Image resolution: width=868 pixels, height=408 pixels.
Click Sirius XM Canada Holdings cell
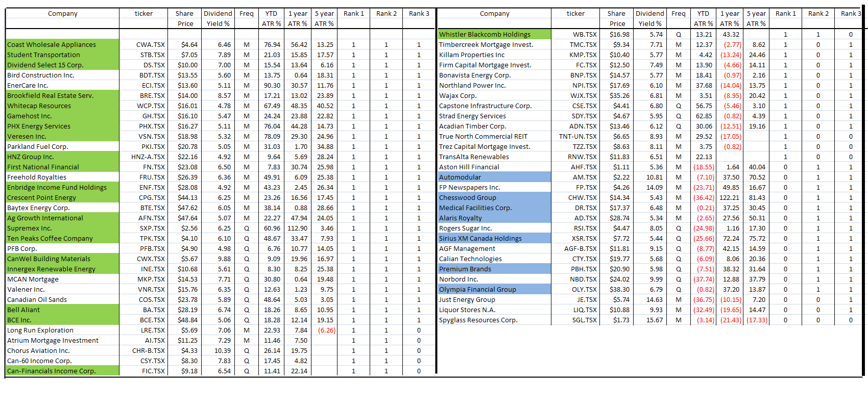point(494,238)
